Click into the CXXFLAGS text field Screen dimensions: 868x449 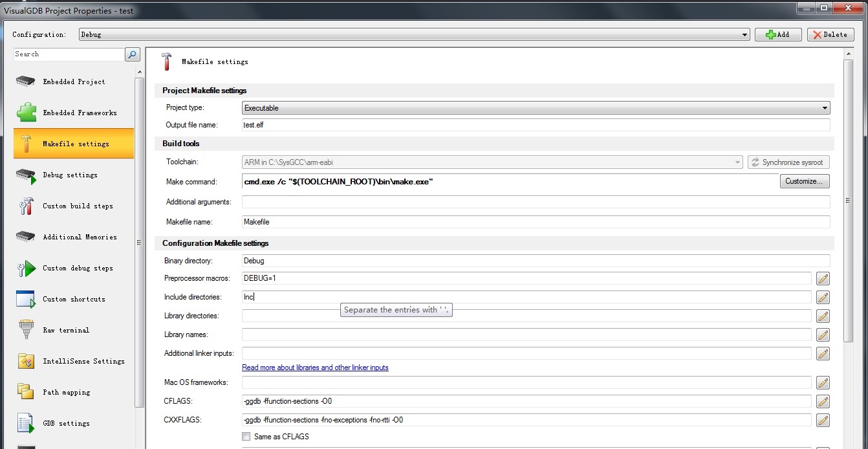[526, 420]
